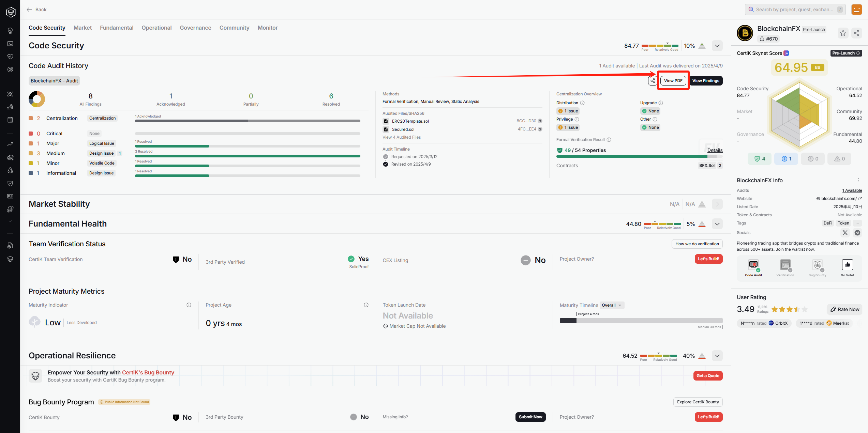Share the BlockchainFX project via share icon
This screenshot has height=433, width=868.
(x=856, y=33)
